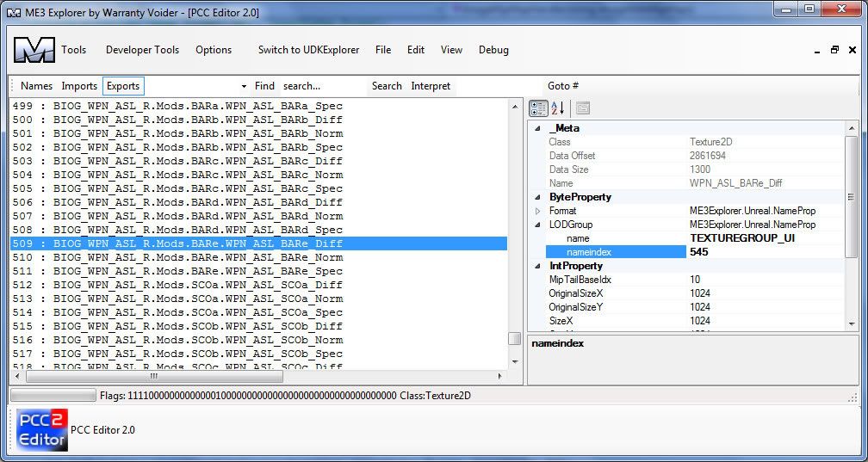Click the ME3 Explorer M logo icon
Viewport: 868px width, 462px height.
(x=34, y=50)
